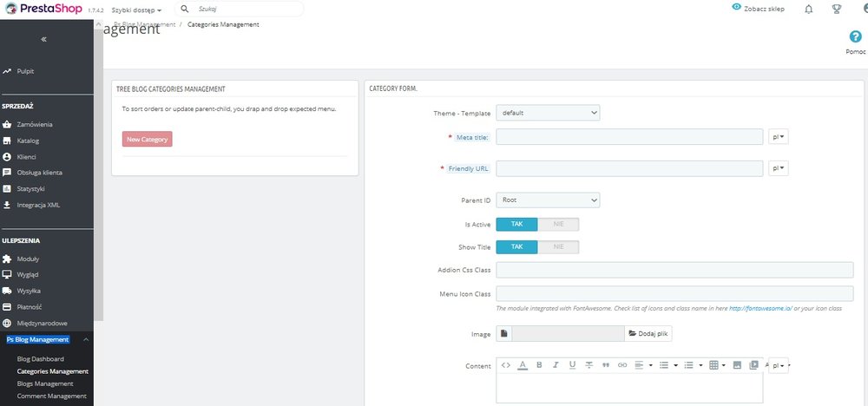The height and width of the screenshot is (406, 868).
Task: Set Show Title to TAK
Action: pos(516,247)
